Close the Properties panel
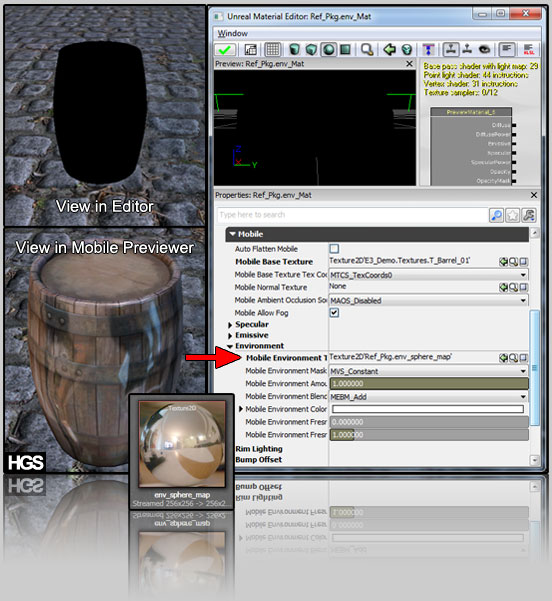The width and height of the screenshot is (552, 601). coord(534,195)
